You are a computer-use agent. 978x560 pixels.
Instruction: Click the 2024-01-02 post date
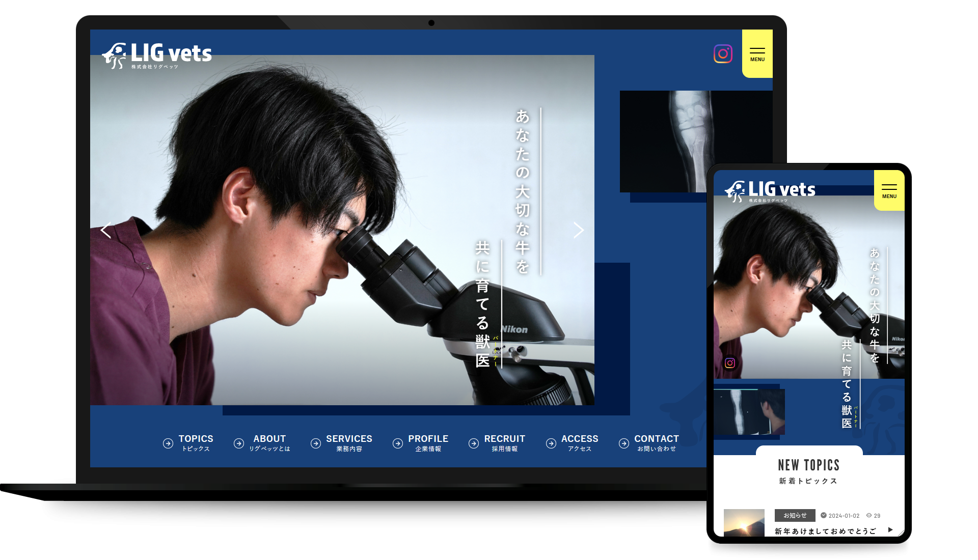[844, 516]
